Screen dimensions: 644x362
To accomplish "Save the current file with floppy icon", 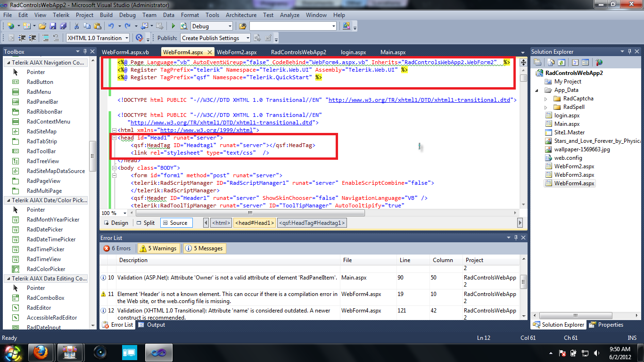I will 52,26.
